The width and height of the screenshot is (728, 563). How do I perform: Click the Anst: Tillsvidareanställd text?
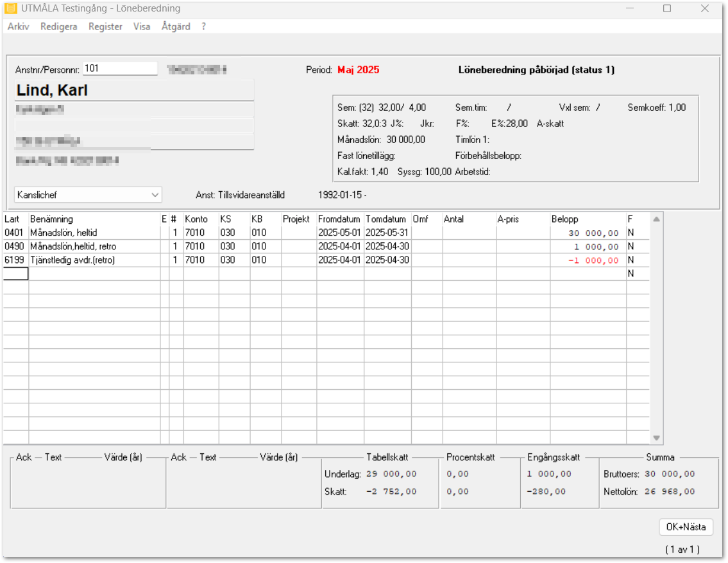pyautogui.click(x=240, y=195)
